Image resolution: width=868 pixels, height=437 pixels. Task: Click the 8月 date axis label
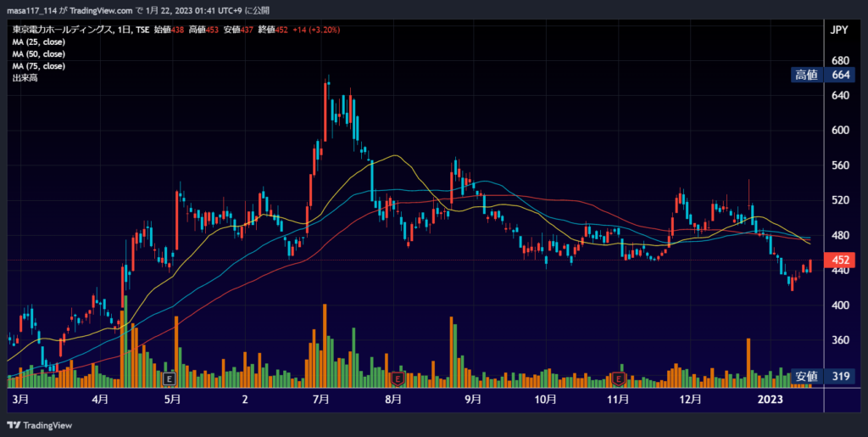[392, 400]
